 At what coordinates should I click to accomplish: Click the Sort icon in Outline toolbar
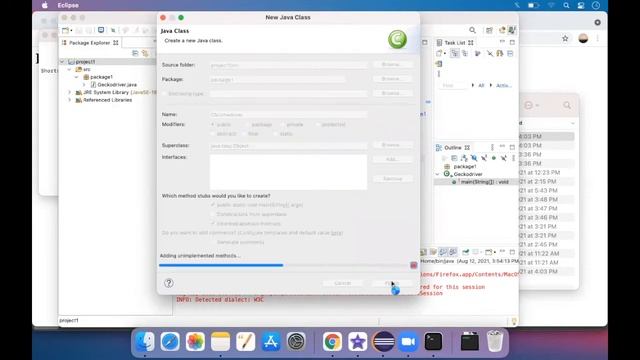coord(464,158)
